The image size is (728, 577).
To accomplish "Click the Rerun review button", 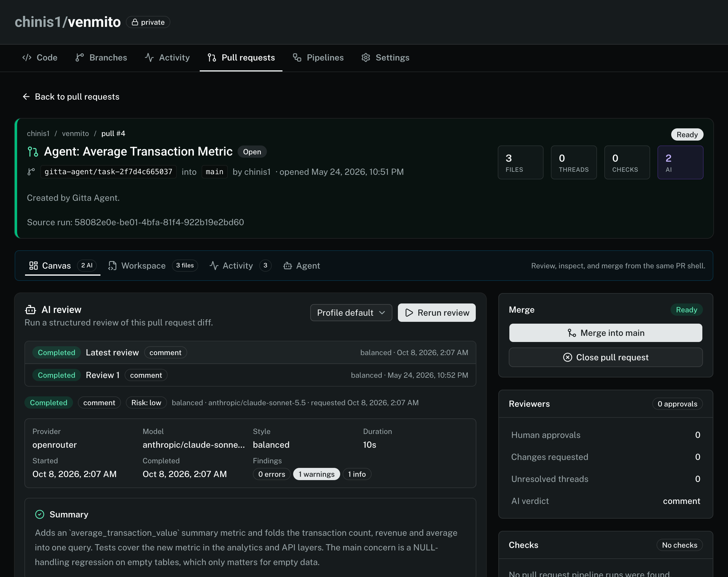I will click(x=437, y=312).
